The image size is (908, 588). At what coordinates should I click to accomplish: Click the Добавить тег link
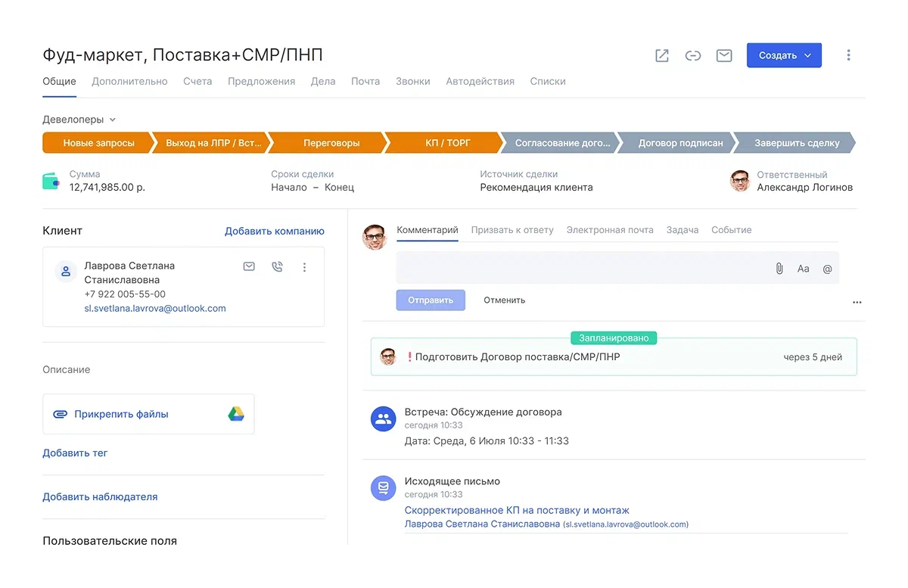tap(75, 453)
